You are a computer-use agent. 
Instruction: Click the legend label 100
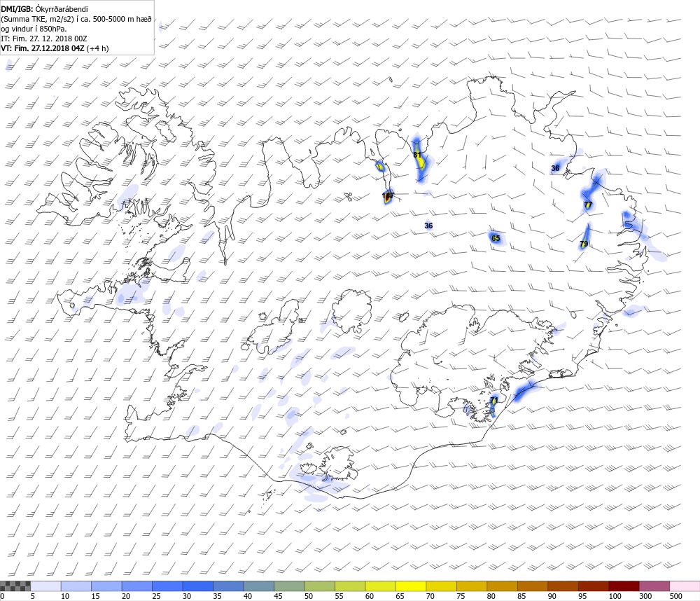(615, 596)
